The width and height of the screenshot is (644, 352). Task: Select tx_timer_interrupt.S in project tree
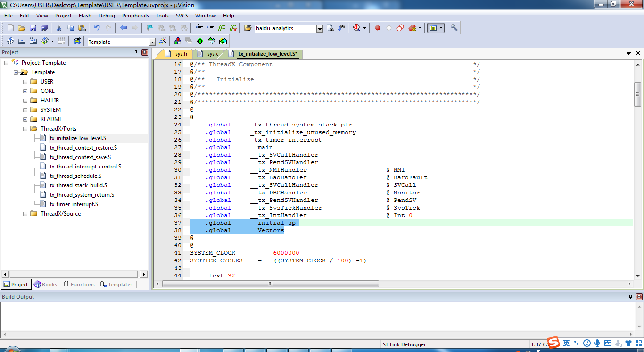74,204
